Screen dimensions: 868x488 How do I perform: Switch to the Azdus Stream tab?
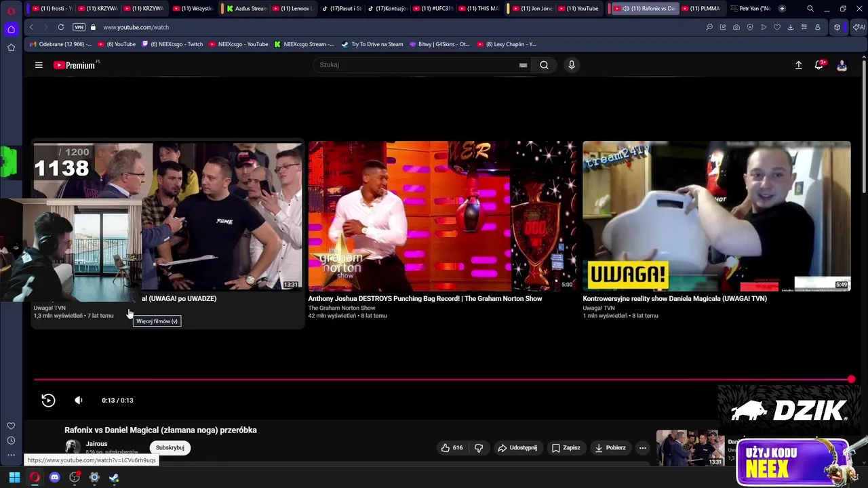[x=246, y=9]
